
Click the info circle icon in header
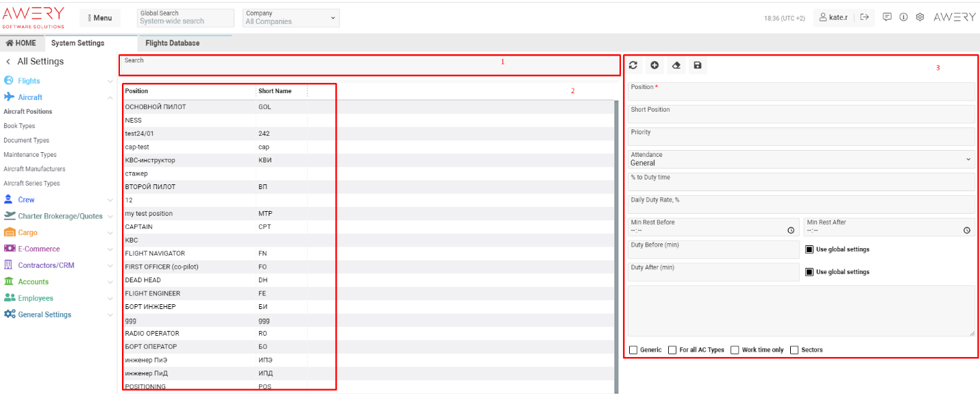904,17
